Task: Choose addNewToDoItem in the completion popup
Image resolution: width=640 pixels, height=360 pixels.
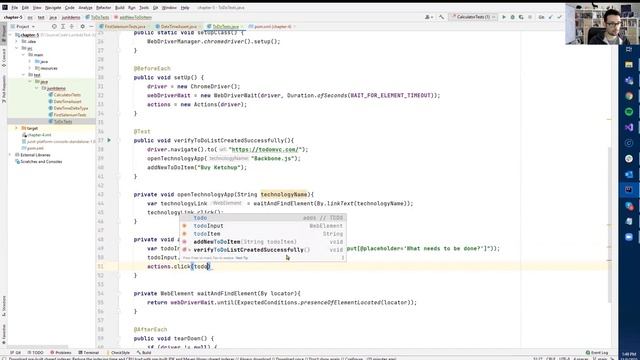Action: click(x=263, y=242)
